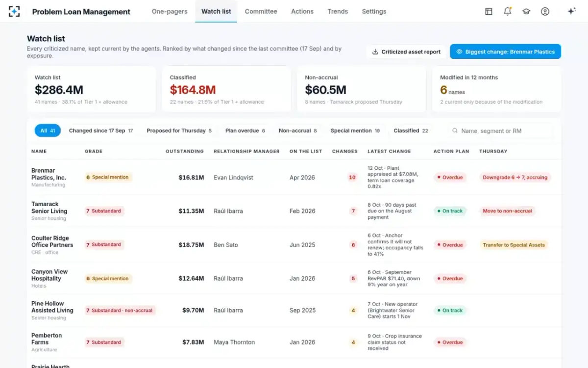Viewport: 588px width, 368px height.
Task: Open the Non-accrual $60.5M card
Action: pos(362,89)
